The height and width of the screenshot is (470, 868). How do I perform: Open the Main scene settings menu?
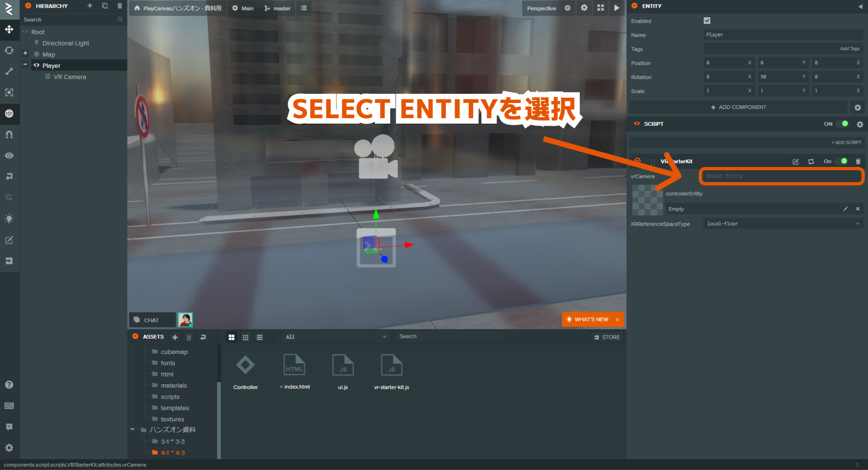pyautogui.click(x=242, y=8)
